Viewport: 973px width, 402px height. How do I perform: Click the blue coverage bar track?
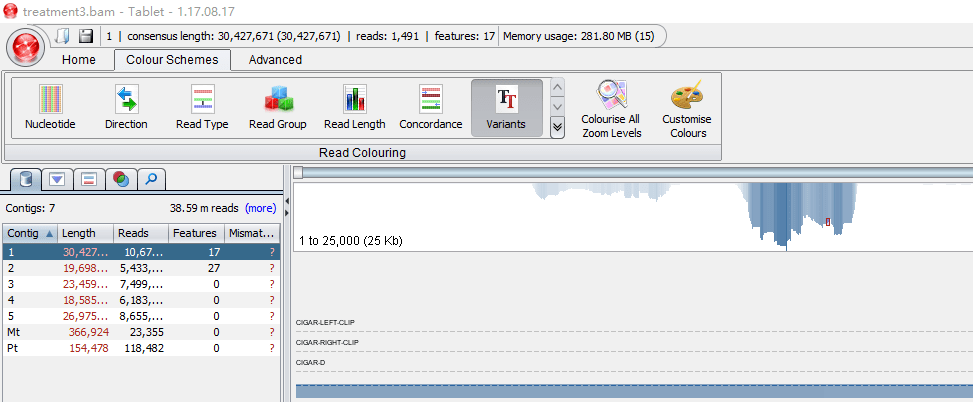click(x=634, y=391)
